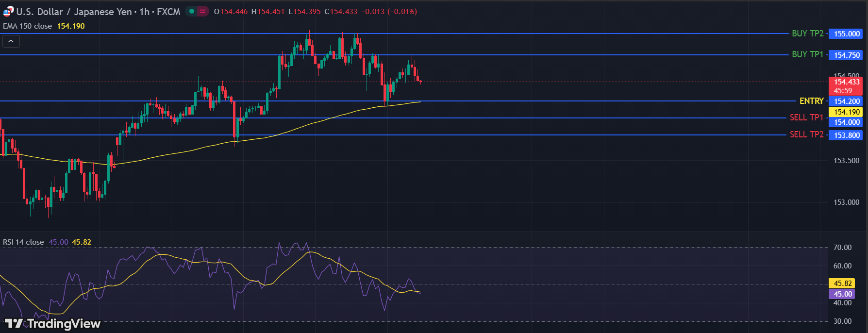Click the pink approximate-data indicator icon
Viewport: 868px width, 333px height.
click(x=202, y=11)
